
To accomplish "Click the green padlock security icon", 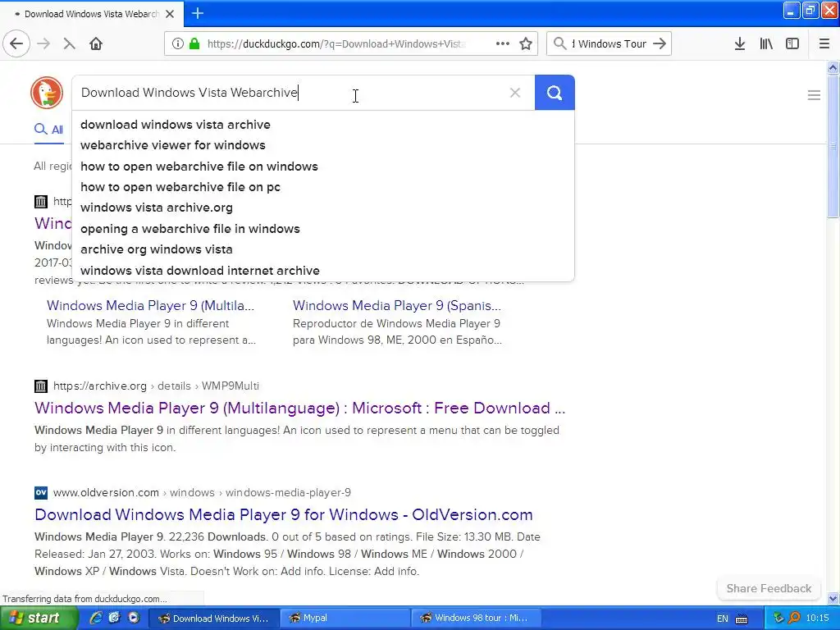I will coord(194,44).
